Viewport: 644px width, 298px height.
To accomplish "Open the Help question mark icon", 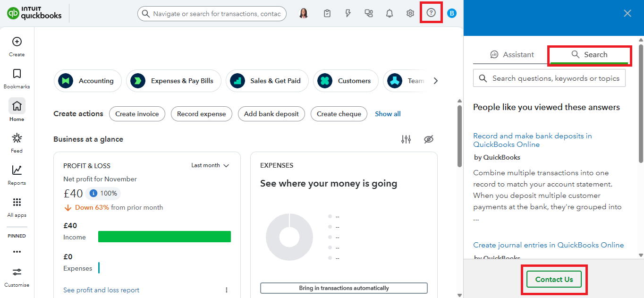I will (431, 13).
